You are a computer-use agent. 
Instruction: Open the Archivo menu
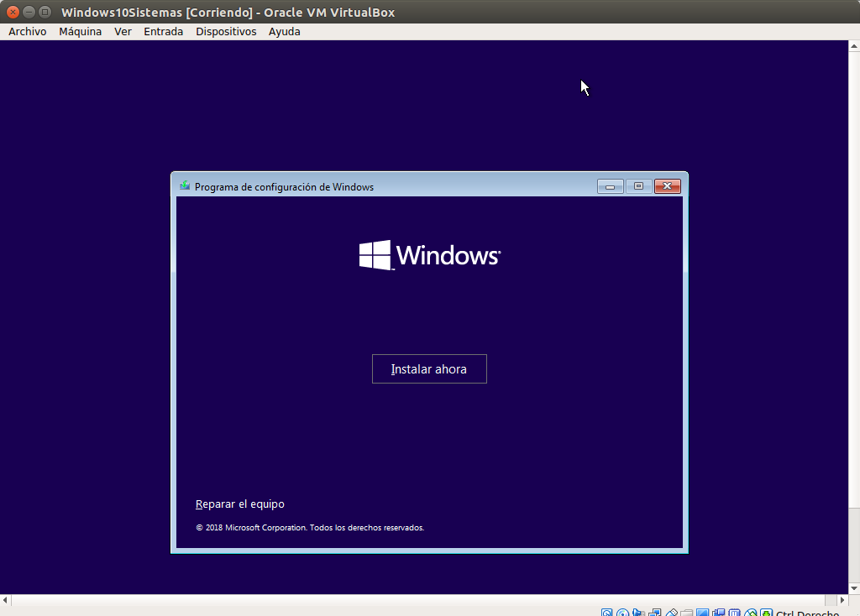coord(28,31)
